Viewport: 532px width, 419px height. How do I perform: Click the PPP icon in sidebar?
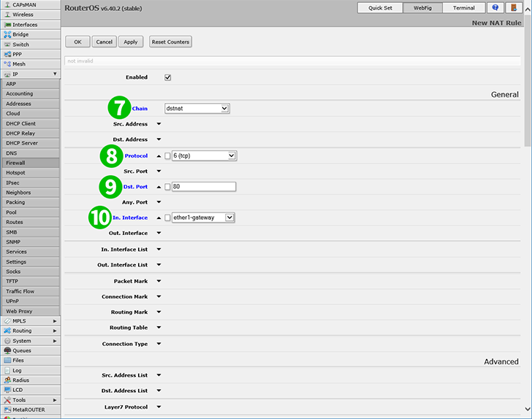click(x=7, y=54)
